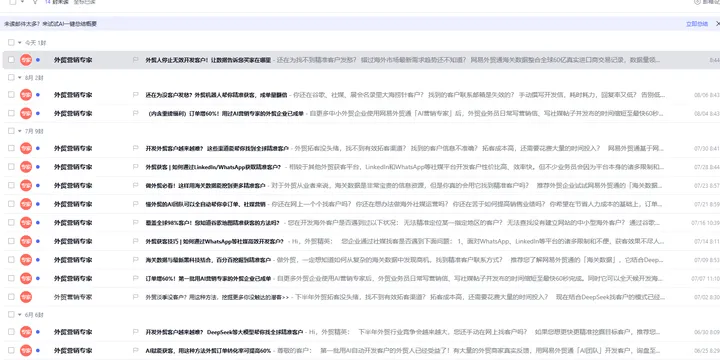This screenshot has height=360, width=720.
Task: Flag the DeepSeek email dated 06/30
Action: click(135, 332)
